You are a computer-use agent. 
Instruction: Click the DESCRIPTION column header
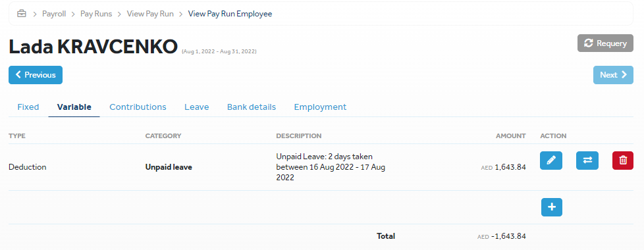click(x=298, y=136)
